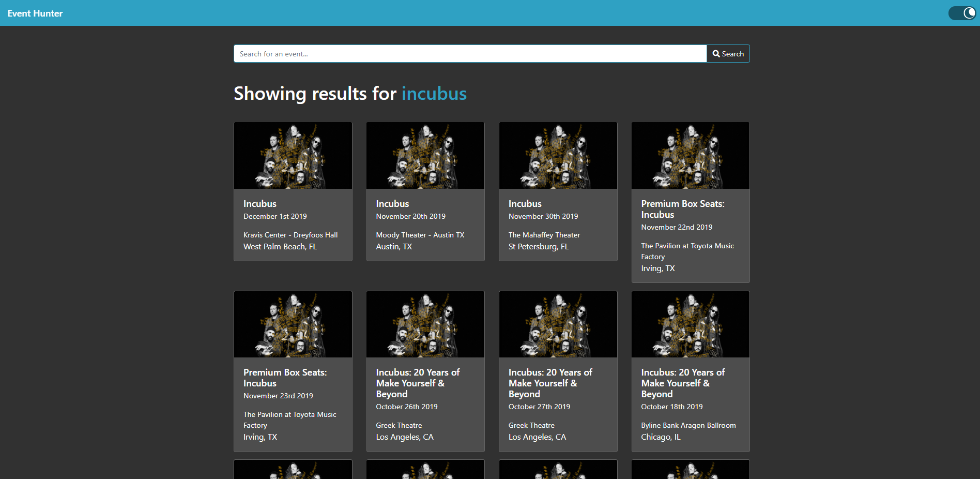Click the 'November 23rd 2019' date

[x=278, y=396]
